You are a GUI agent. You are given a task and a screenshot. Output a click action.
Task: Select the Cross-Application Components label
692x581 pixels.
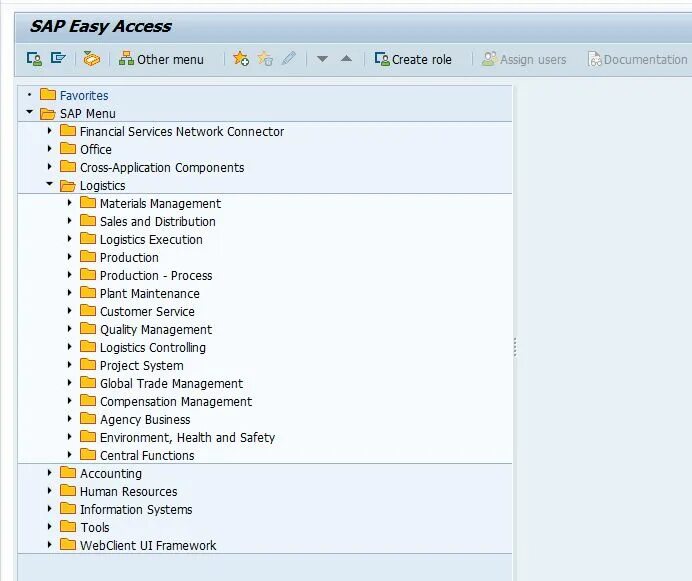pos(162,168)
